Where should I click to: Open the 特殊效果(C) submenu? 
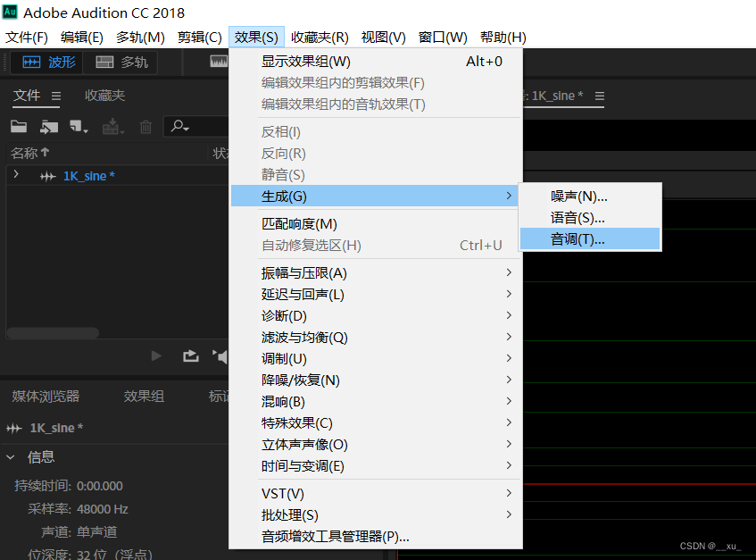pos(375,423)
